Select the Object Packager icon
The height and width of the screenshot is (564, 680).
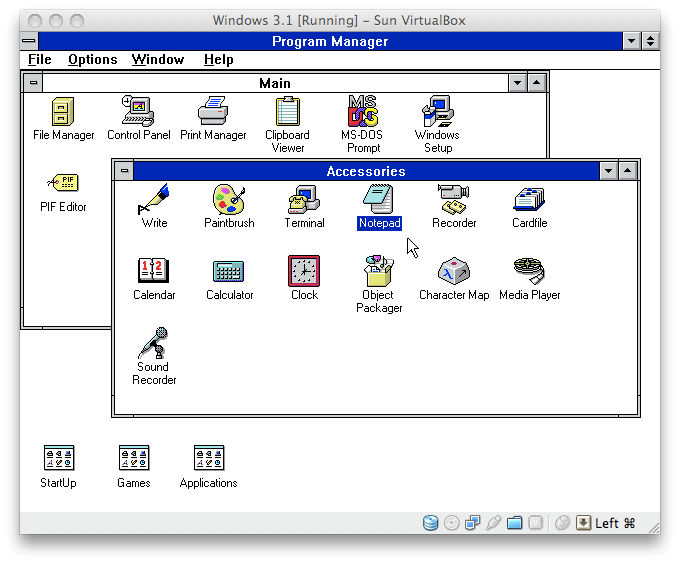379,271
